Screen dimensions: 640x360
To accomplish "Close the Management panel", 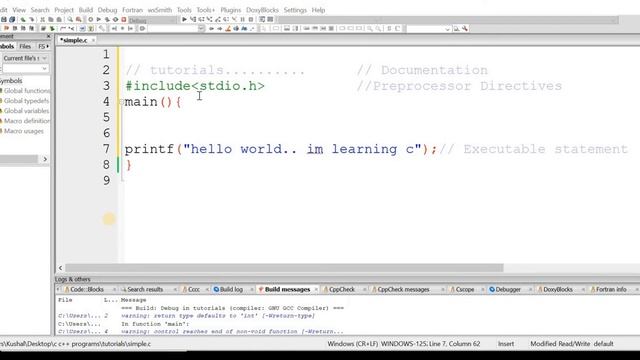I will point(49,36).
